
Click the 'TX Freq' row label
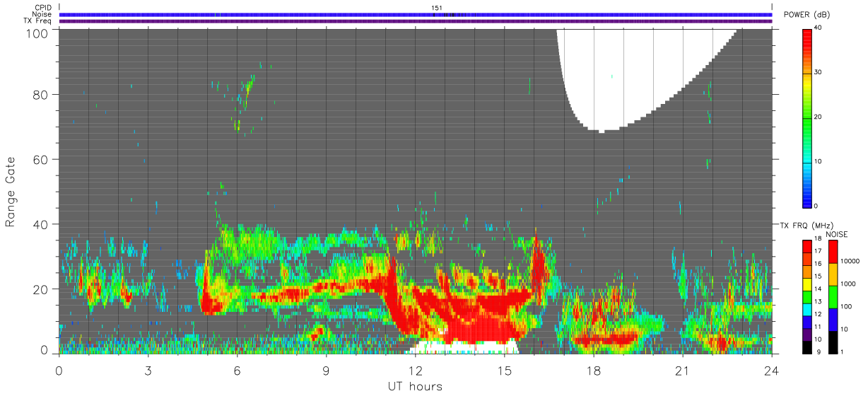[x=38, y=21]
